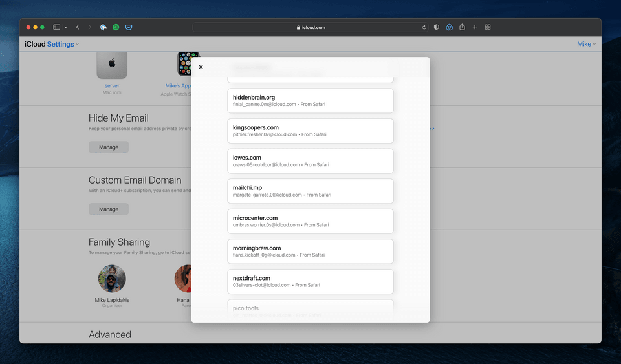The height and width of the screenshot is (364, 621).
Task: Open the Safari Share icon
Action: point(462,27)
